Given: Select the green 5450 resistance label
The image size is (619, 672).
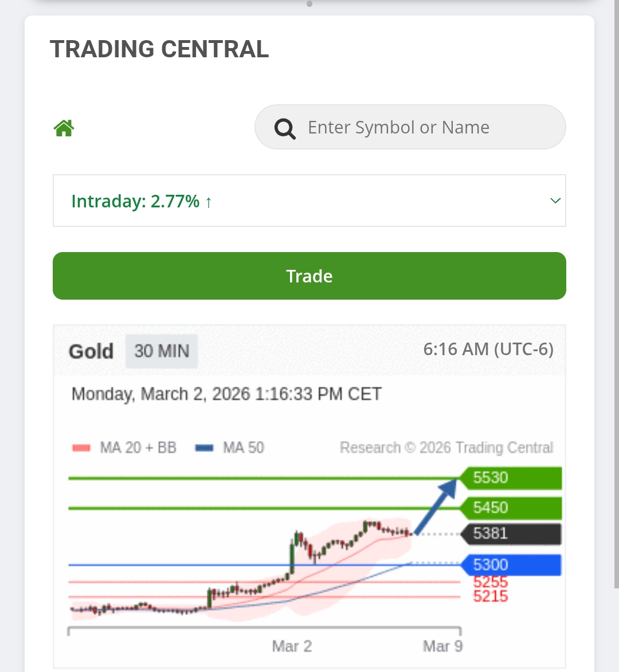Looking at the screenshot, I should 510,508.
